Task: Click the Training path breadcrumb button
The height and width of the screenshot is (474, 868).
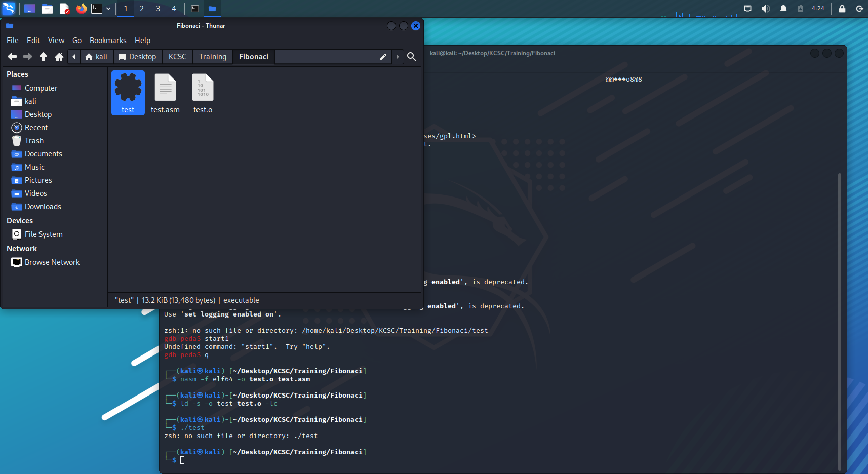Action: pyautogui.click(x=212, y=57)
